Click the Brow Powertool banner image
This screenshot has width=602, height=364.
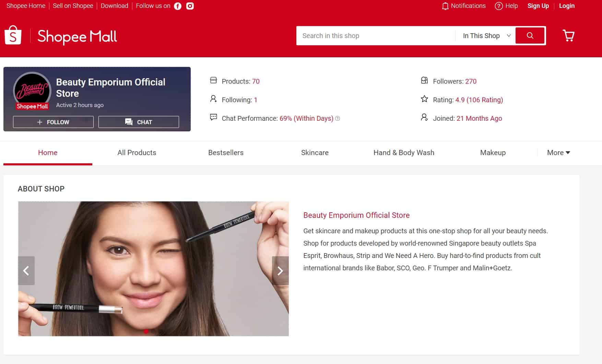pos(153,269)
